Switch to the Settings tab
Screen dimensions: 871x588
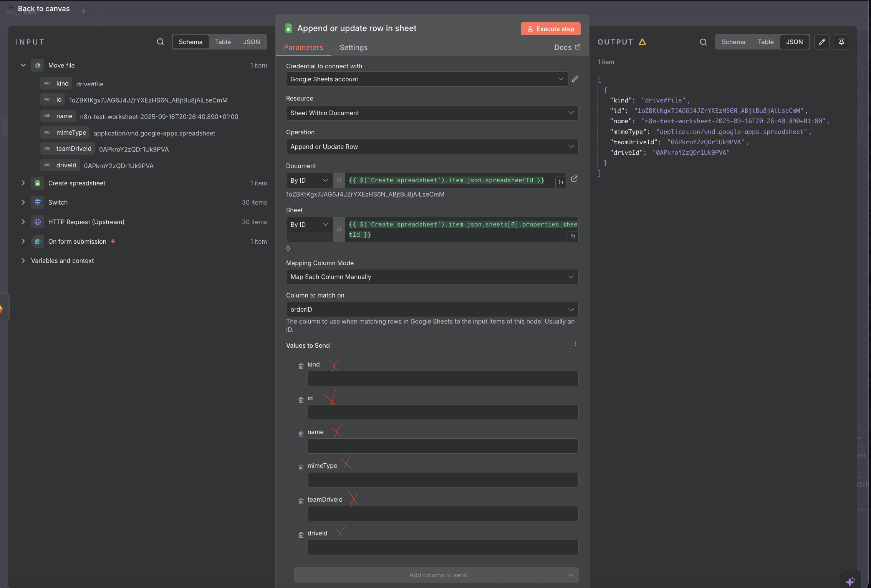click(353, 47)
